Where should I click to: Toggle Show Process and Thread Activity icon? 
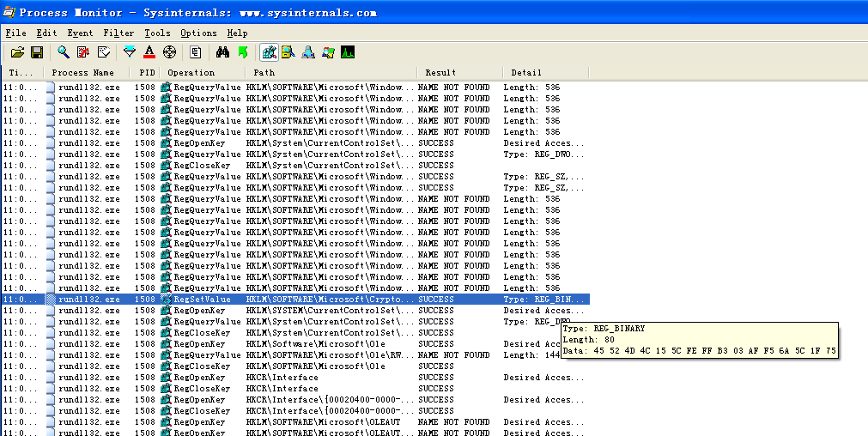328,52
